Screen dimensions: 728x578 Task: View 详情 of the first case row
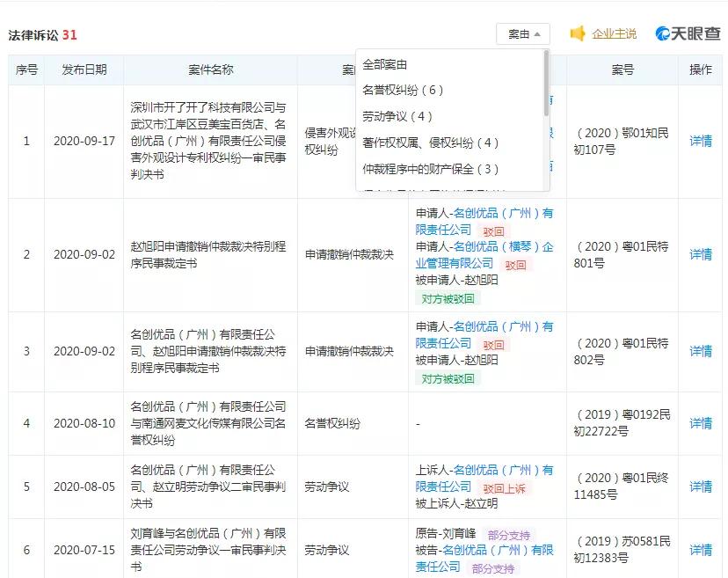[700, 141]
